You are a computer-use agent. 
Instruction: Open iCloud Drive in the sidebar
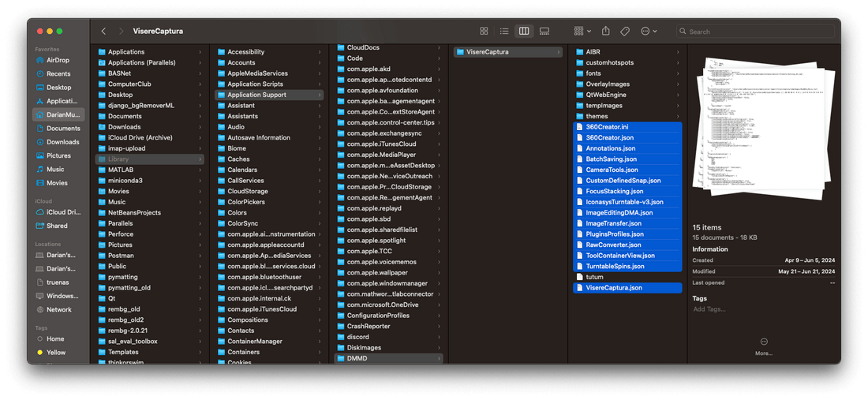(x=58, y=212)
